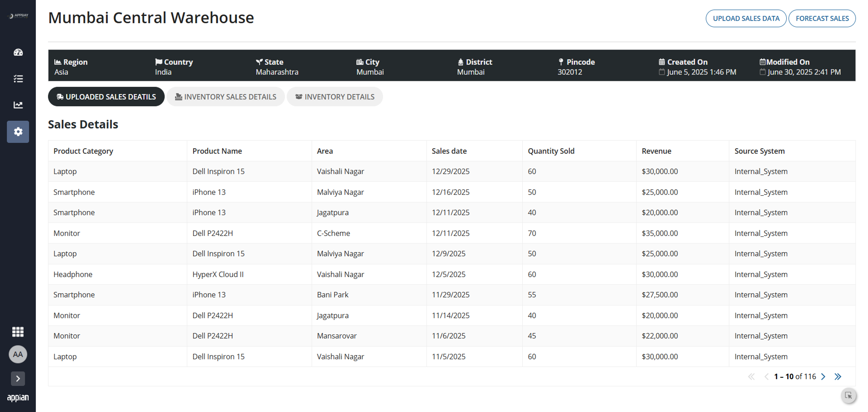Click Modified On date June 30, 2025

(x=804, y=72)
